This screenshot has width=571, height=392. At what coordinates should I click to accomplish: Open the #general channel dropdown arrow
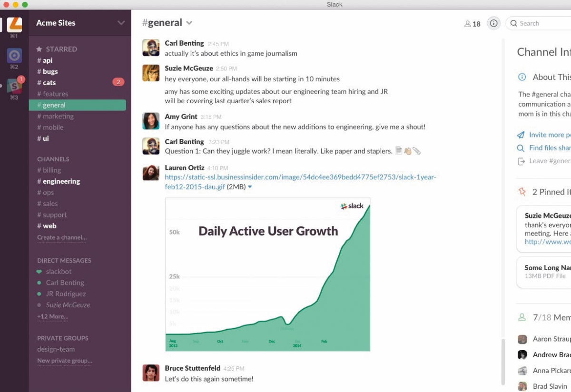pos(189,23)
